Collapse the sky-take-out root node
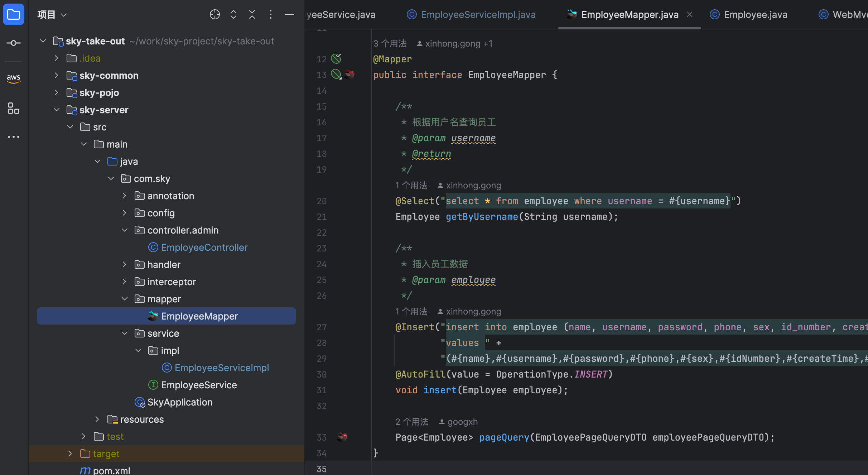Image resolution: width=868 pixels, height=475 pixels. pos(43,41)
